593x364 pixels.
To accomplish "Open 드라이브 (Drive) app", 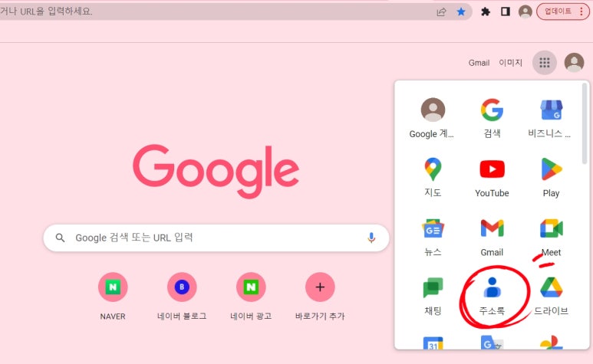I will pos(551,296).
